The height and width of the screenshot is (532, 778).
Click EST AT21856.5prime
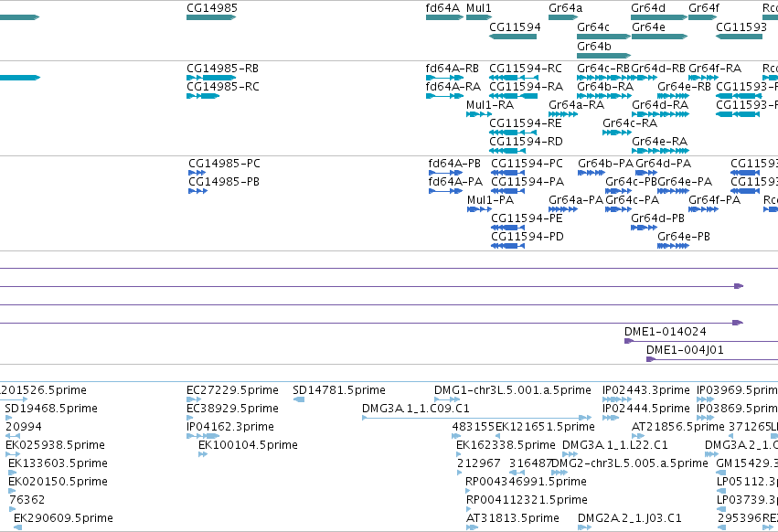click(x=638, y=436)
